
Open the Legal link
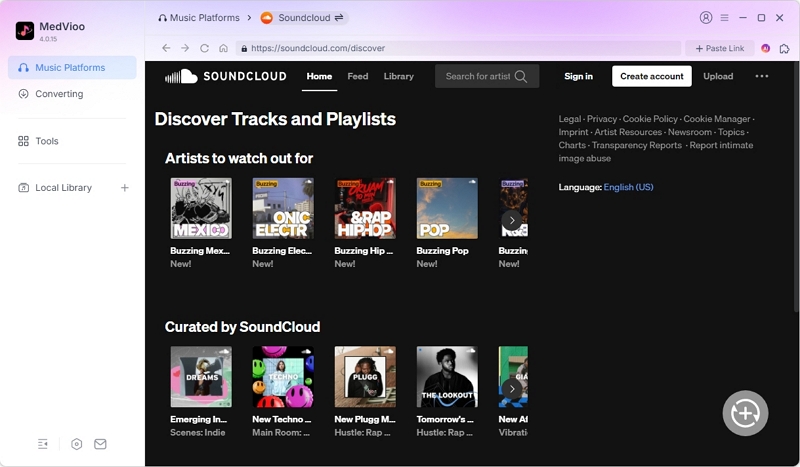pos(569,119)
